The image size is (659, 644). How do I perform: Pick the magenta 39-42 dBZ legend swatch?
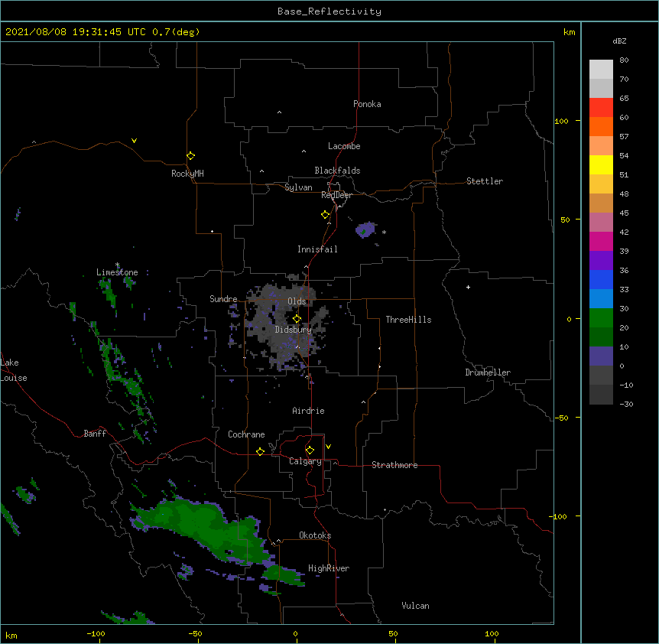pyautogui.click(x=601, y=241)
